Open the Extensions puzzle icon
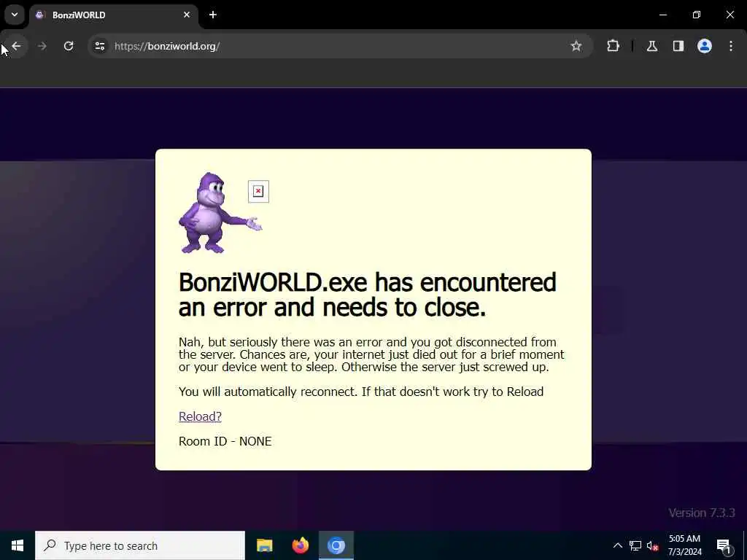This screenshot has height=560, width=747. click(x=613, y=46)
